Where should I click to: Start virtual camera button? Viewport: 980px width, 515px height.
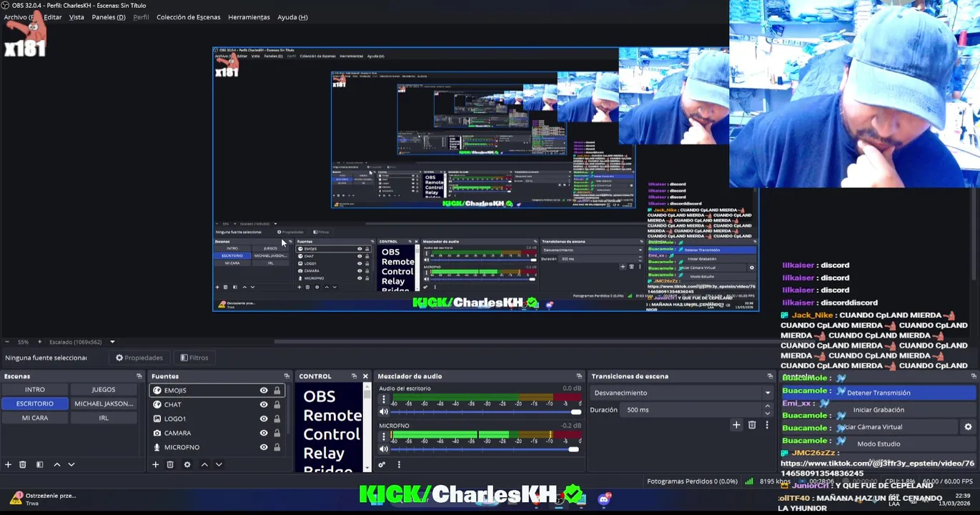coord(870,427)
